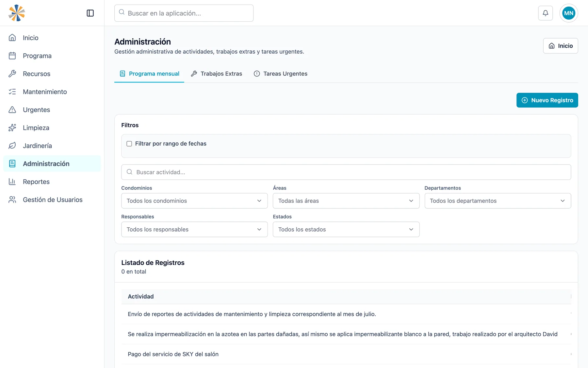Switch to Trabajos Extras tab
The height and width of the screenshot is (368, 588).
[x=217, y=74]
